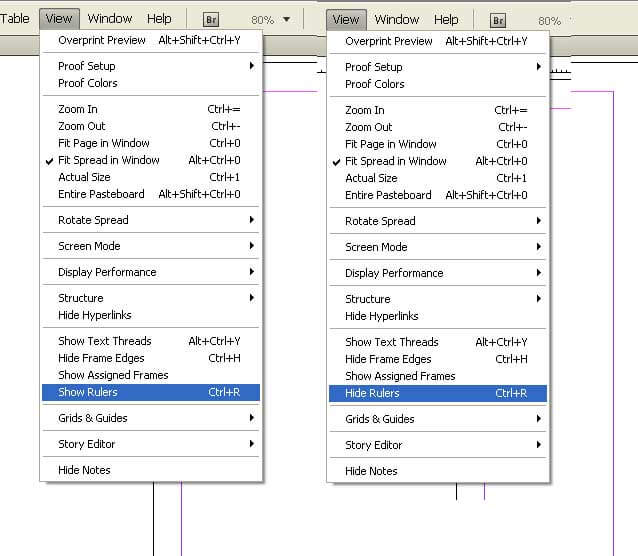Choose Show Assigned Frames in left menu
This screenshot has width=638, height=556.
tap(151, 375)
